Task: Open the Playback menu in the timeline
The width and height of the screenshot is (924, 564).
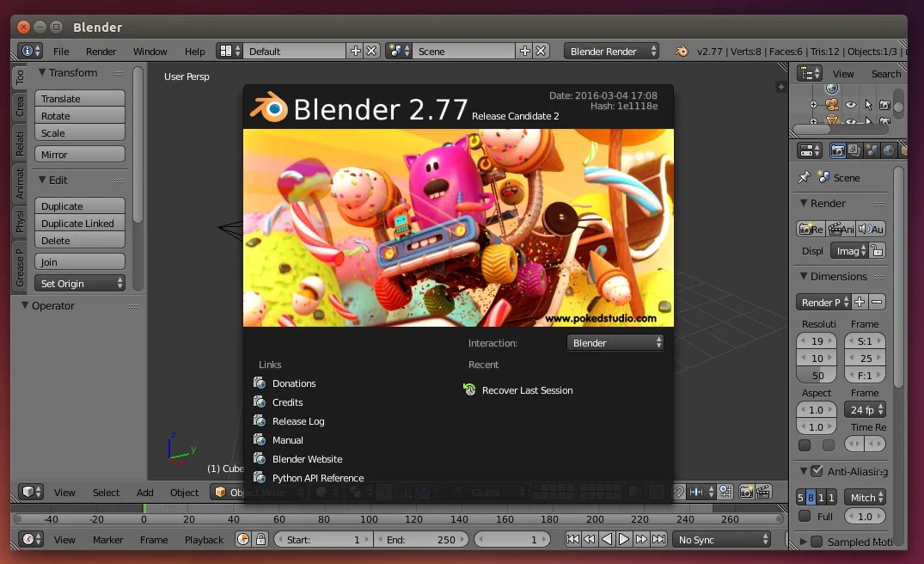Action: coord(204,539)
